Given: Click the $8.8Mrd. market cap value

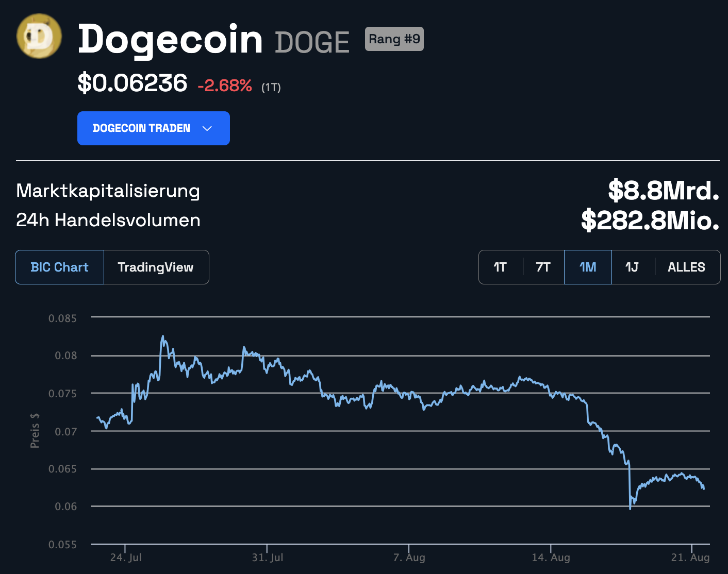Looking at the screenshot, I should click(664, 191).
